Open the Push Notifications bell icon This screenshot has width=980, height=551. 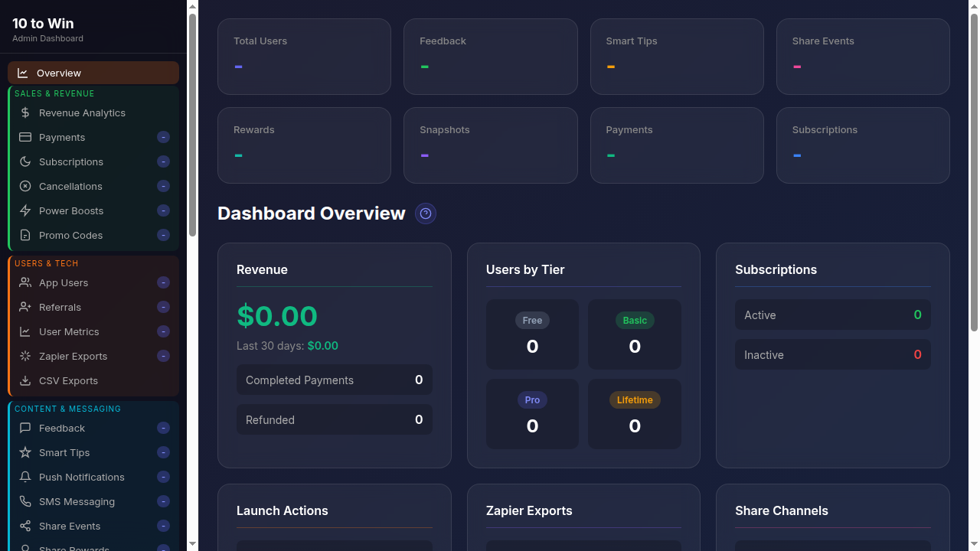coord(23,477)
